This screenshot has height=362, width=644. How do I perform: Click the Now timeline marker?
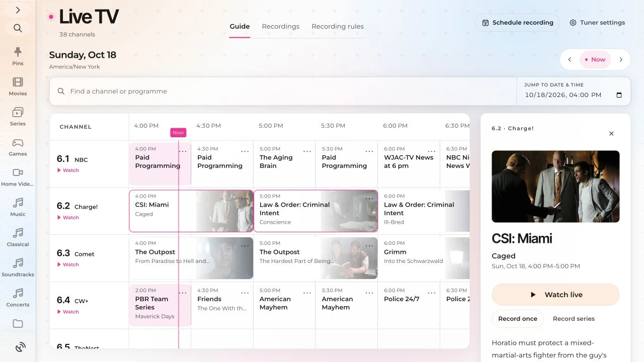point(178,132)
